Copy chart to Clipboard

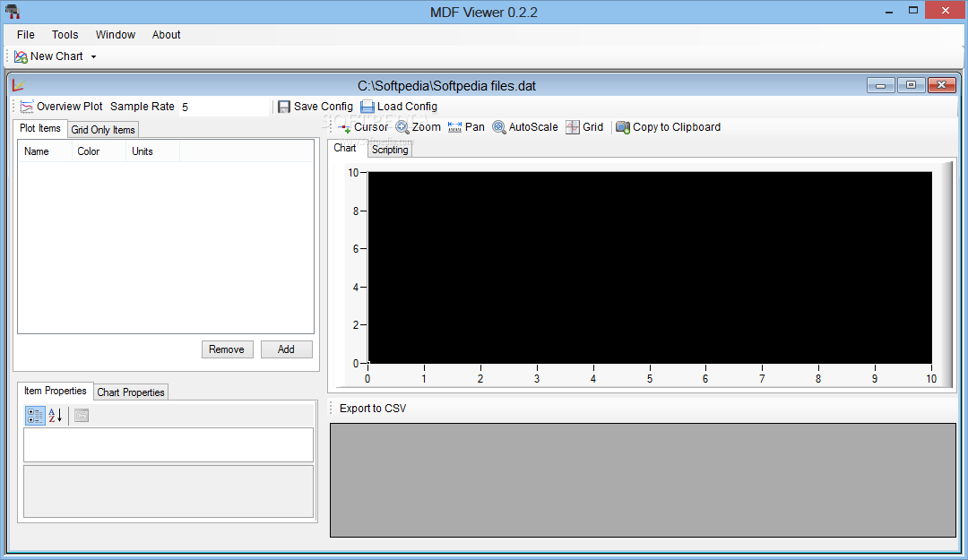[x=668, y=127]
